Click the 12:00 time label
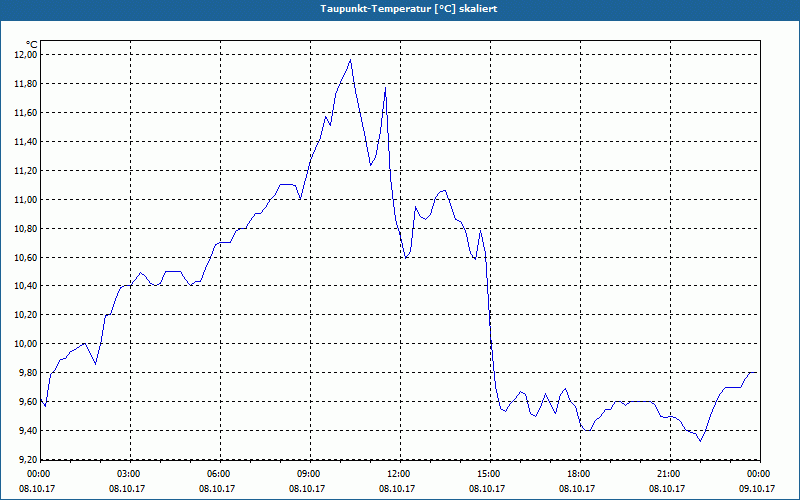The image size is (800, 500). [x=400, y=474]
